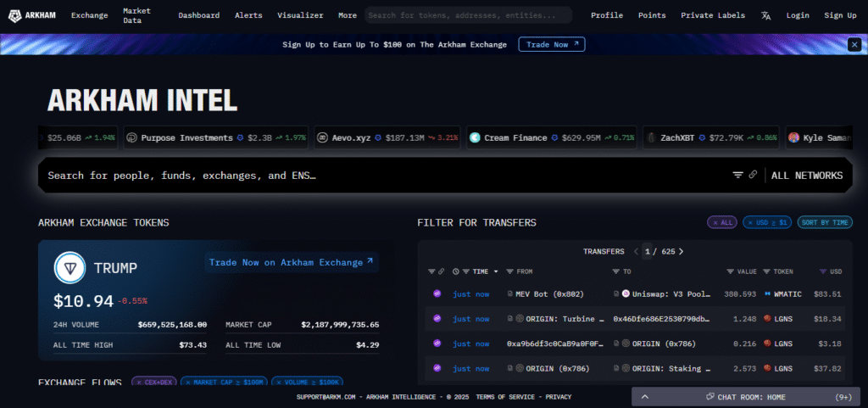Open the TIME column sort dropdown arrow

[495, 271]
